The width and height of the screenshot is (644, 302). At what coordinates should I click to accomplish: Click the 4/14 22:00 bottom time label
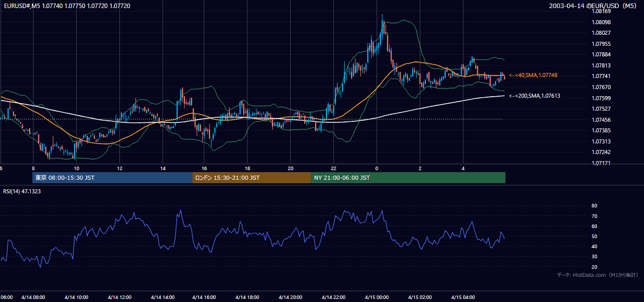[334, 297]
